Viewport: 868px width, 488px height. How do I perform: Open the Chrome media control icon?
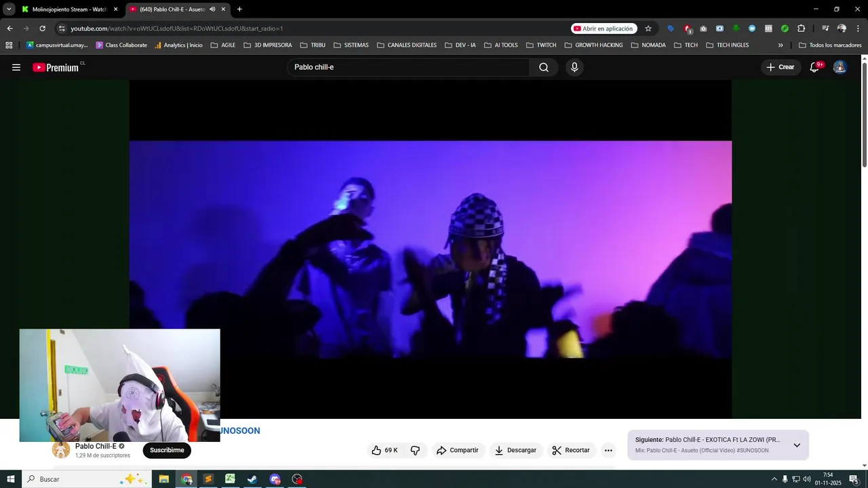[x=825, y=28]
